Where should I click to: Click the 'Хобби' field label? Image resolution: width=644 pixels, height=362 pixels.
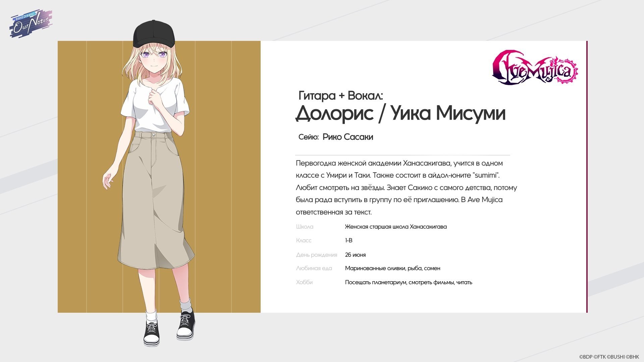pyautogui.click(x=304, y=282)
